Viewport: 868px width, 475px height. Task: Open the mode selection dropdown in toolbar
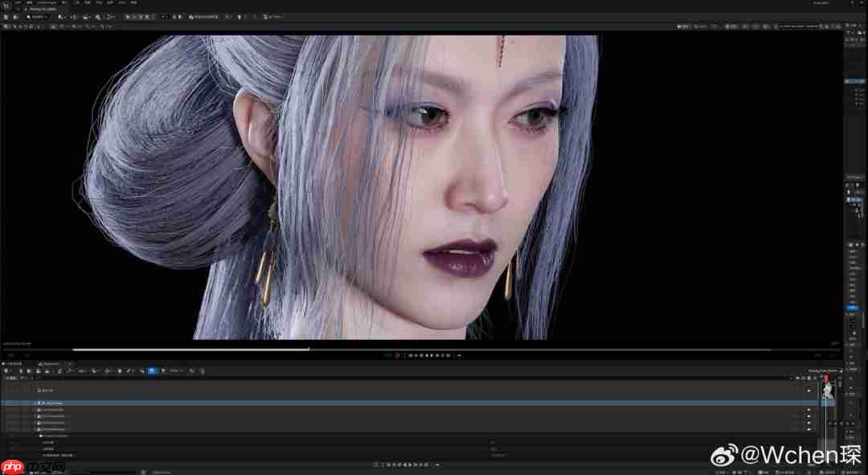pyautogui.click(x=38, y=17)
